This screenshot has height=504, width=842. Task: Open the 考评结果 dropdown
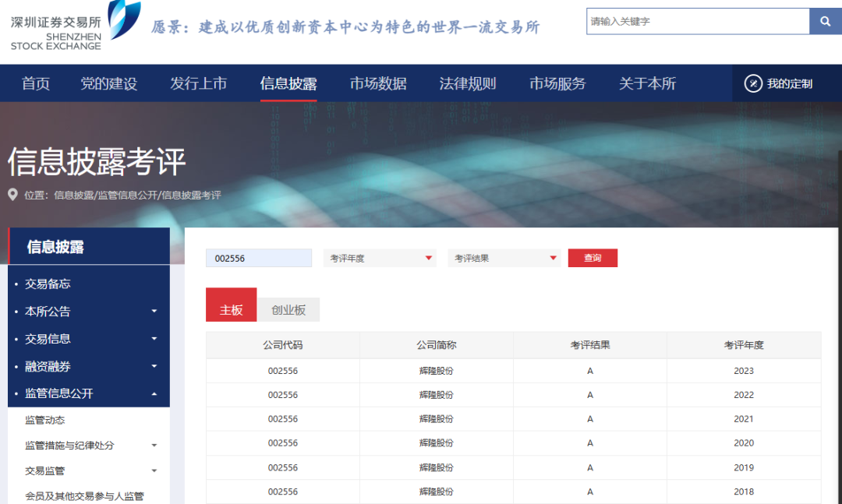coord(504,258)
